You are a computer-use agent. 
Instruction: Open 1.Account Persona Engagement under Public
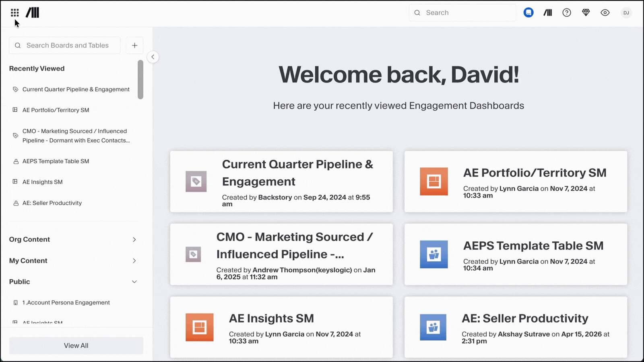[x=66, y=302]
